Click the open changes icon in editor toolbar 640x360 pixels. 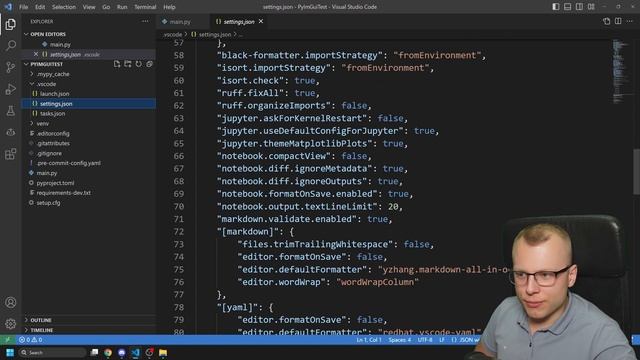tap(607, 21)
